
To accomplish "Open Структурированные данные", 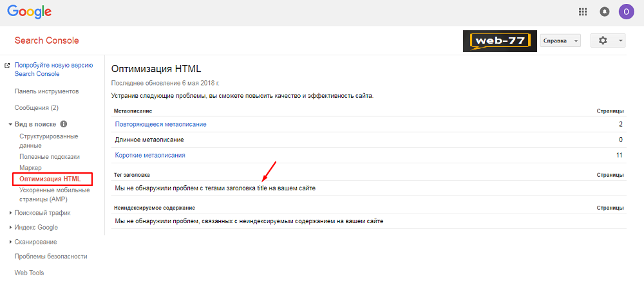I will click(48, 141).
